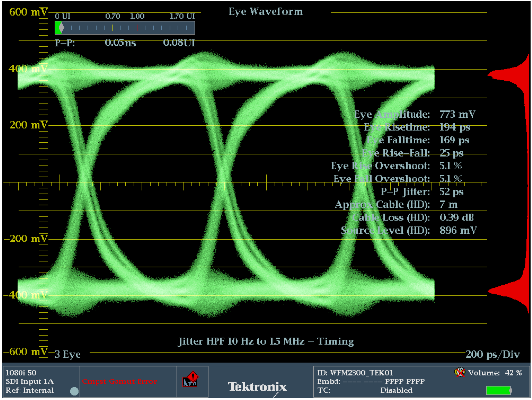Click the 400 mV scale label

[28, 69]
